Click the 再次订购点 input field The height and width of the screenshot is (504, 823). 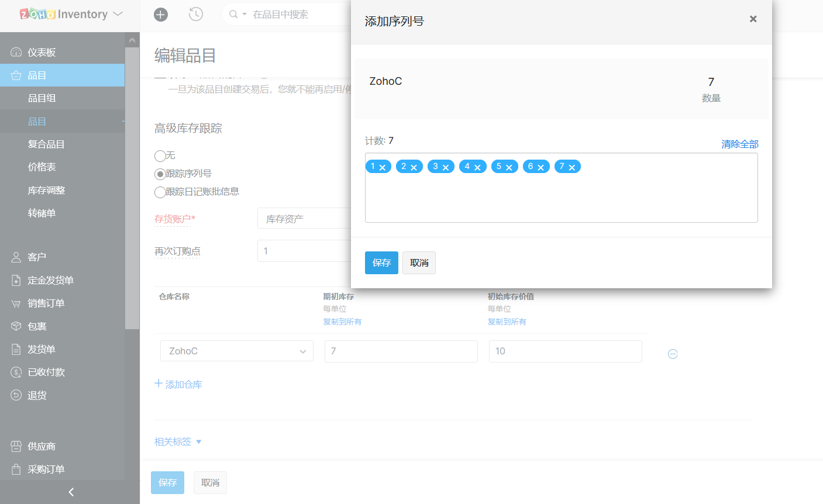(x=304, y=251)
